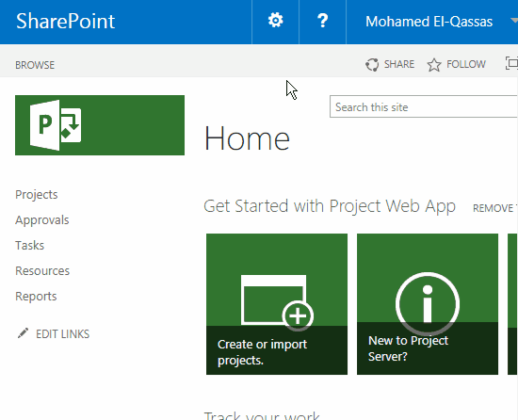The width and height of the screenshot is (518, 420).
Task: Open the Reports navigation link
Action: pos(36,297)
